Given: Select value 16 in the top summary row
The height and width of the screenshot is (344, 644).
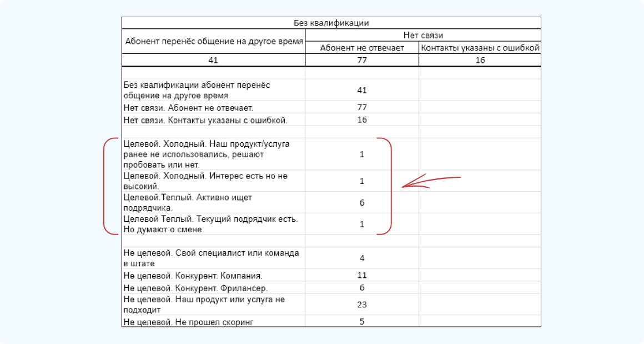Looking at the screenshot, I should coord(480,60).
